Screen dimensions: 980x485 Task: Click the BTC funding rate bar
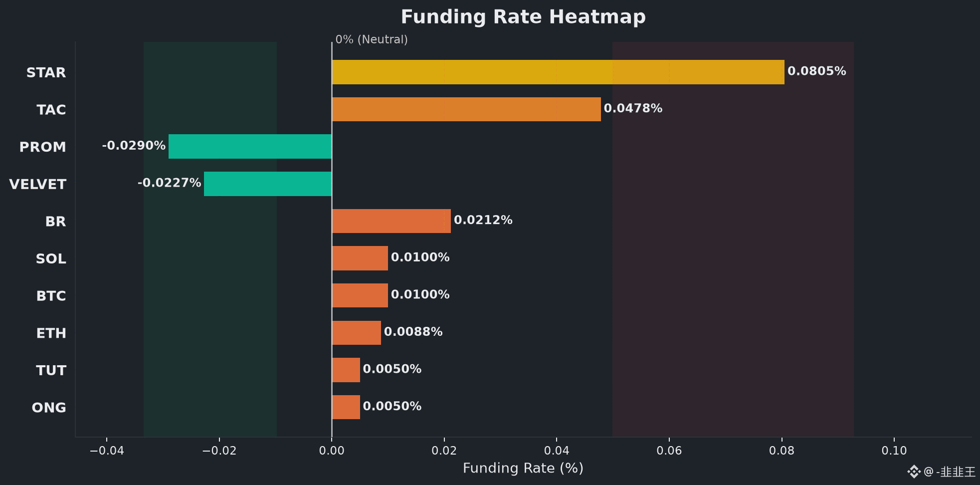click(x=360, y=295)
